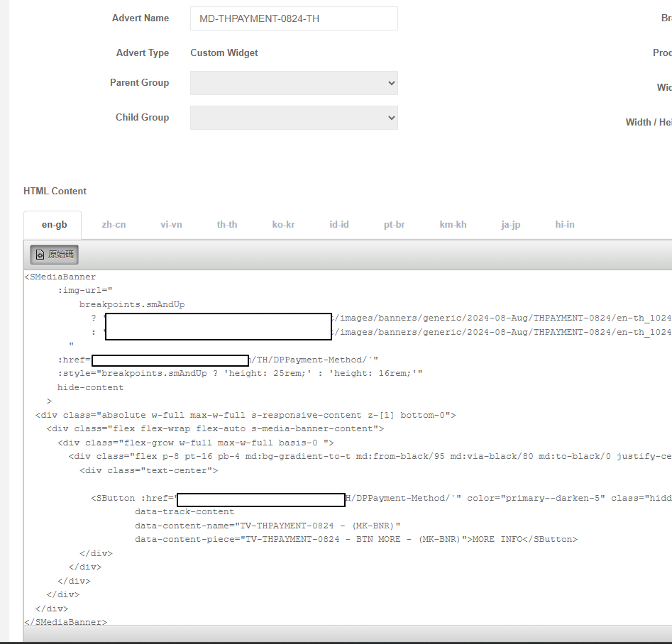Screen dimensions: 672x644
Task: Switch to the zh-cn tab
Action: click(x=114, y=225)
